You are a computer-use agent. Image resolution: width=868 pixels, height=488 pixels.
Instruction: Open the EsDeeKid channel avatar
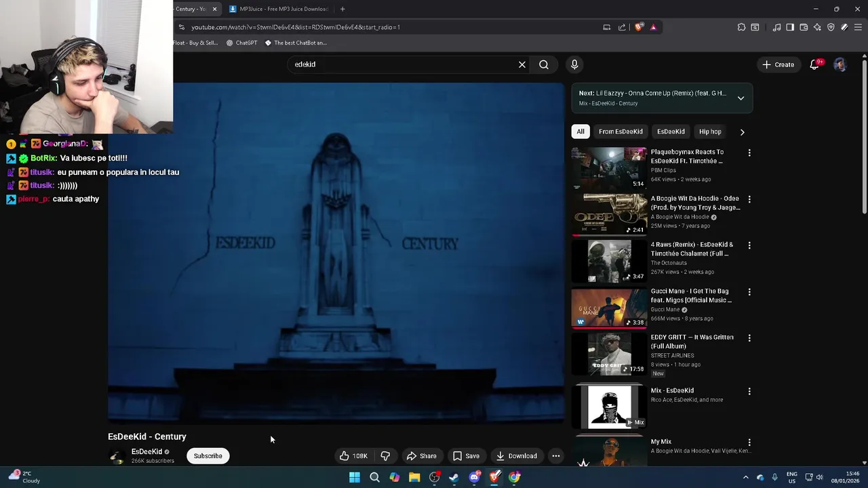click(x=117, y=455)
